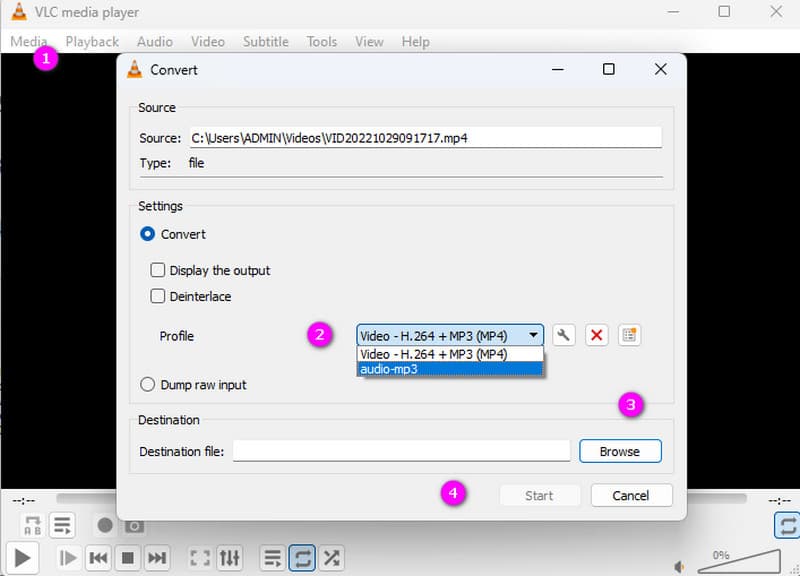Show the playlist using the playlist icon

tap(272, 558)
